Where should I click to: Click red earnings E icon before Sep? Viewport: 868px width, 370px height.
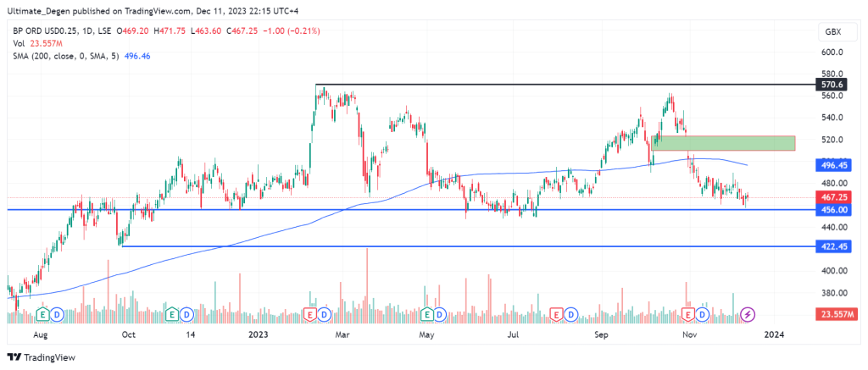pyautogui.click(x=555, y=315)
